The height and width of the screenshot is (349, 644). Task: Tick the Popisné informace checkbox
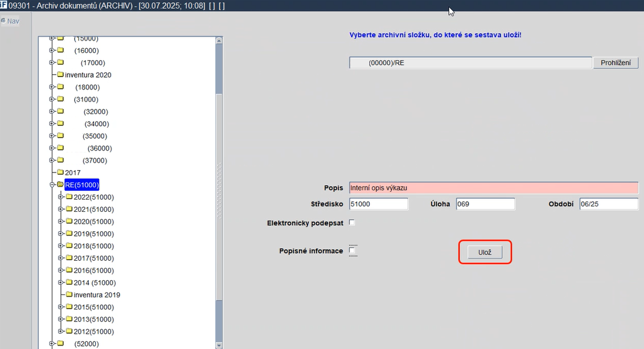[352, 250]
